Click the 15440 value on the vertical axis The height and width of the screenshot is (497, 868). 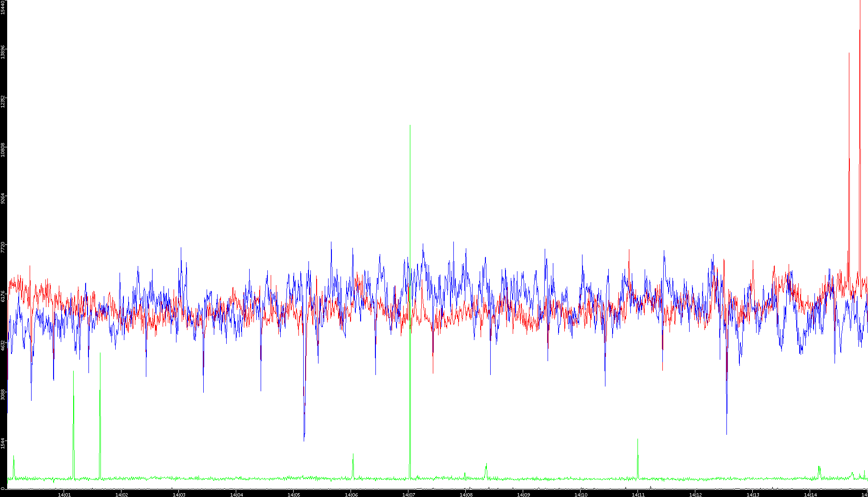(3, 8)
